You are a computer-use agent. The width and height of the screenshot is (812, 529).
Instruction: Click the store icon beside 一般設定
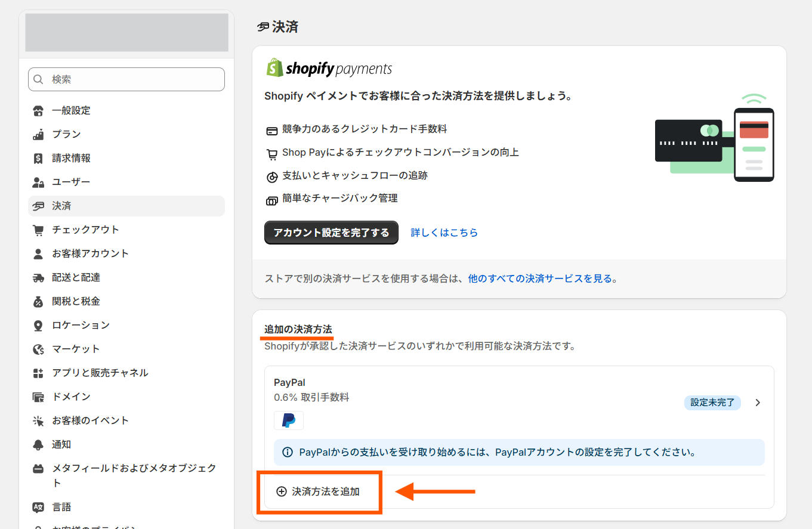tap(38, 110)
